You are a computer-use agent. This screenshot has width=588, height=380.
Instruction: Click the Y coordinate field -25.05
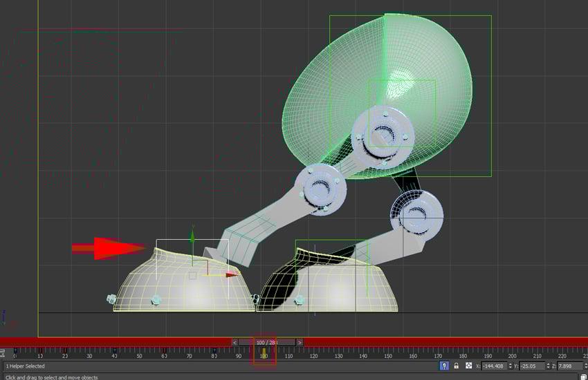(x=532, y=366)
